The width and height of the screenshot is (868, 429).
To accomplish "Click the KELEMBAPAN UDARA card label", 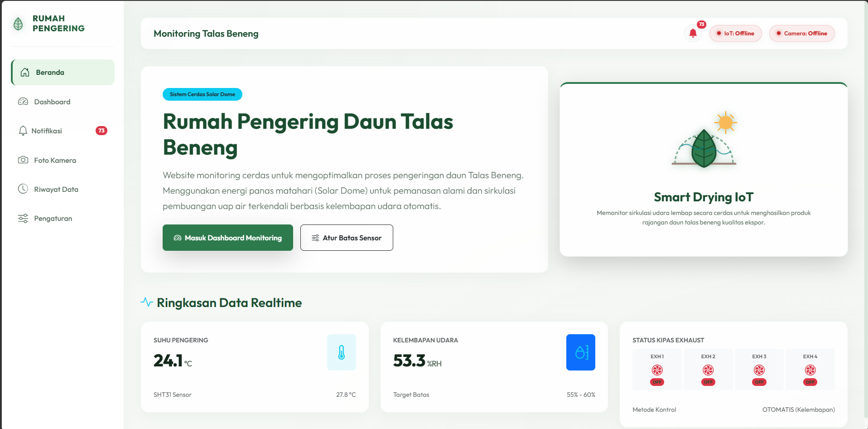I will pos(425,340).
